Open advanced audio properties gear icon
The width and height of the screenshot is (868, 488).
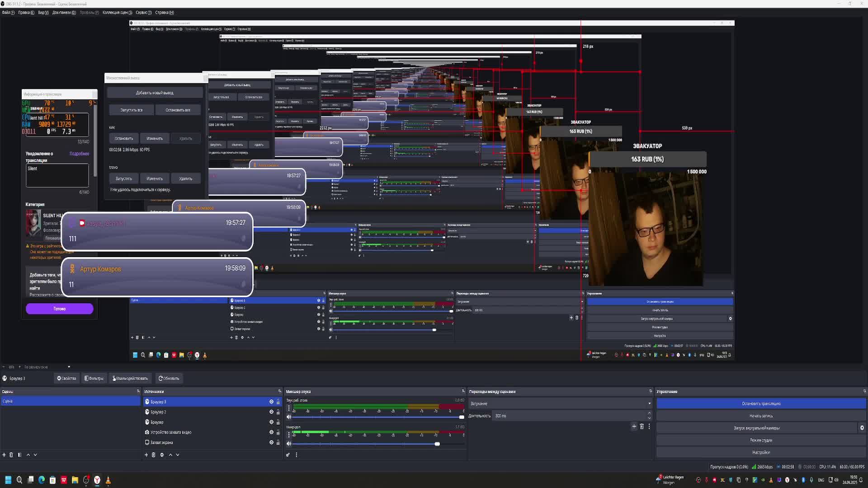[288, 455]
